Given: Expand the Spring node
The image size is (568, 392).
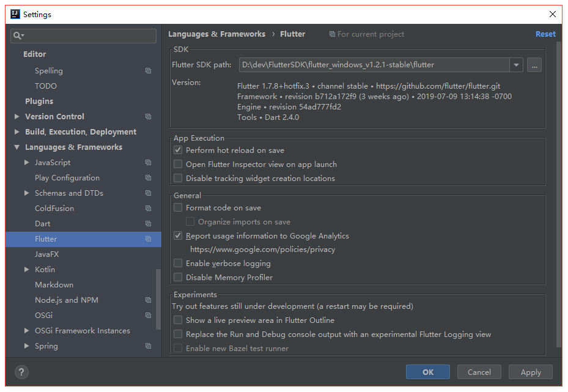Looking at the screenshot, I should [26, 346].
